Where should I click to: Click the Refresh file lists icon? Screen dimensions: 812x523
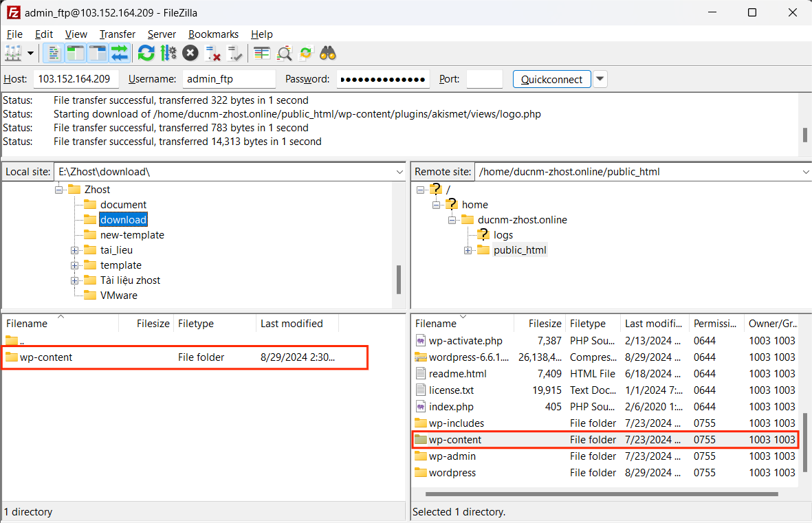(x=146, y=53)
